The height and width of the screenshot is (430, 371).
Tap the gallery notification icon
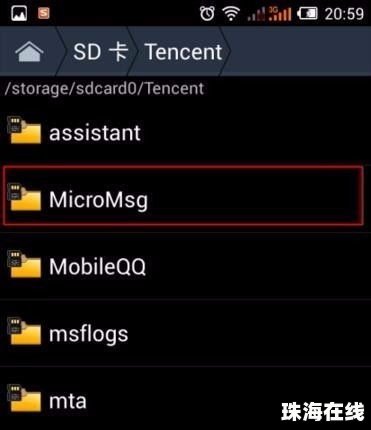[19, 13]
